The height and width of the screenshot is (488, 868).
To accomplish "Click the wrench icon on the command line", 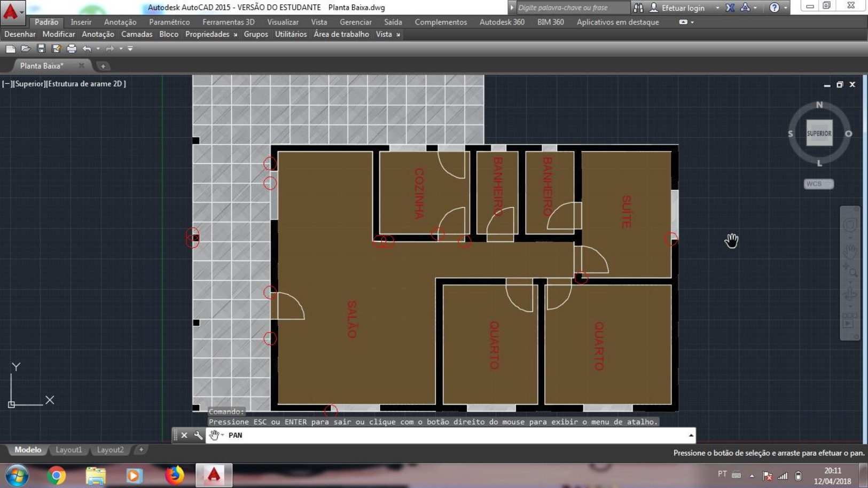I will (198, 435).
